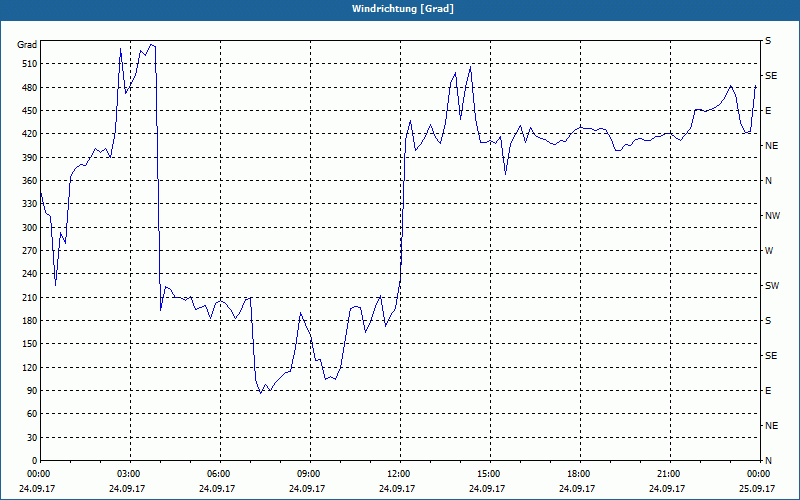
Task: Click the 'Windrichtung [Grad]' chart title
Action: (403, 9)
